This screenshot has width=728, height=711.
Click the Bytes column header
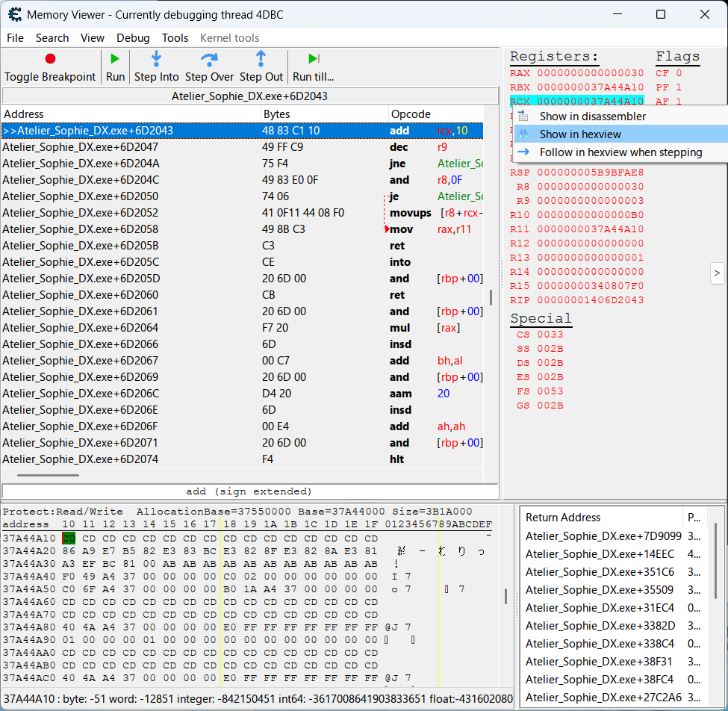click(x=277, y=114)
